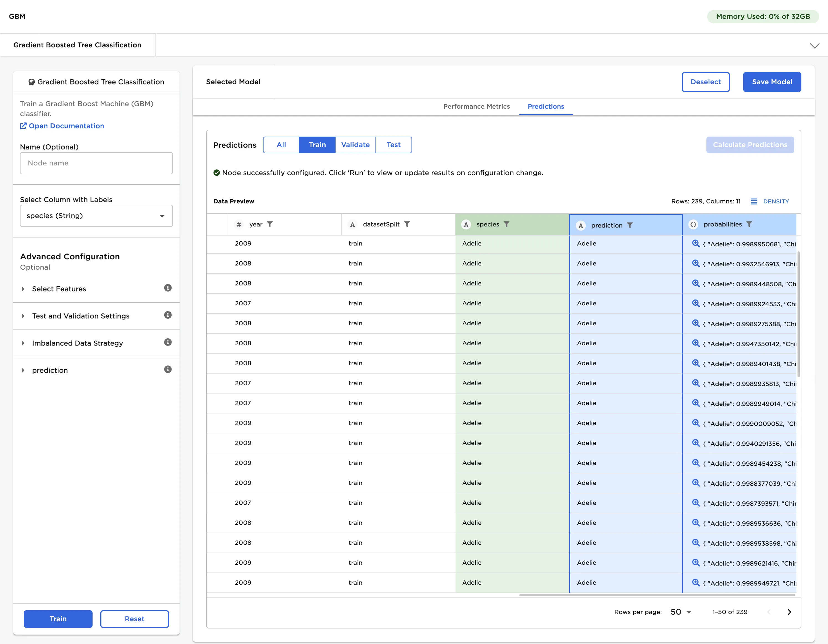Click the Train button at bottom
Screen dimensions: 828x644
pos(58,619)
